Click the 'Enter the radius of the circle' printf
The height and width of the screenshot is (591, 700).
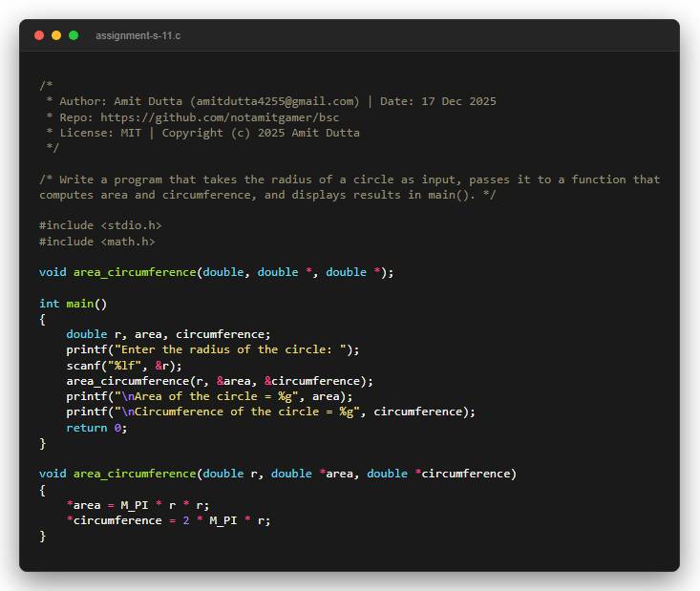coord(213,349)
